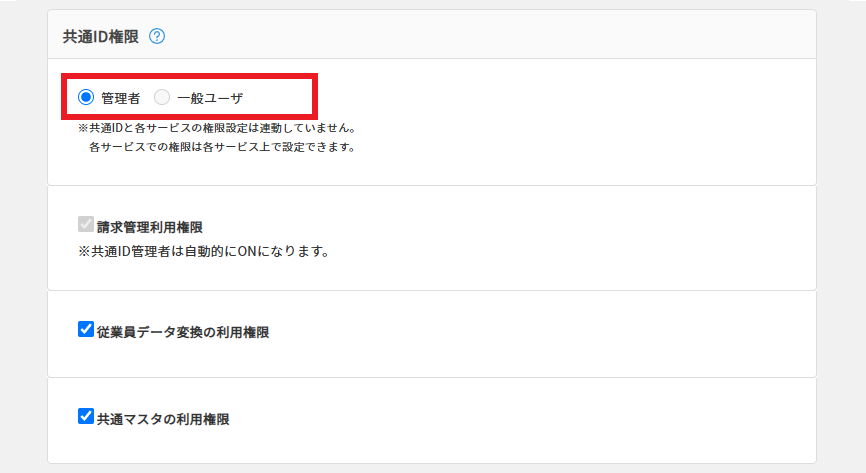The width and height of the screenshot is (866, 473).
Task: Click the note starting ※共通IDと各サービス
Action: click(217, 128)
